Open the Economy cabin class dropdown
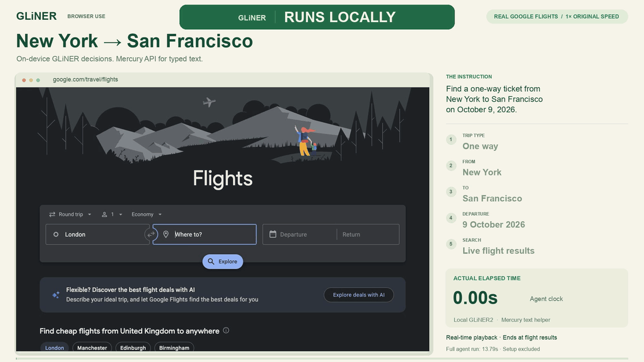The width and height of the screenshot is (644, 362). pyautogui.click(x=146, y=214)
